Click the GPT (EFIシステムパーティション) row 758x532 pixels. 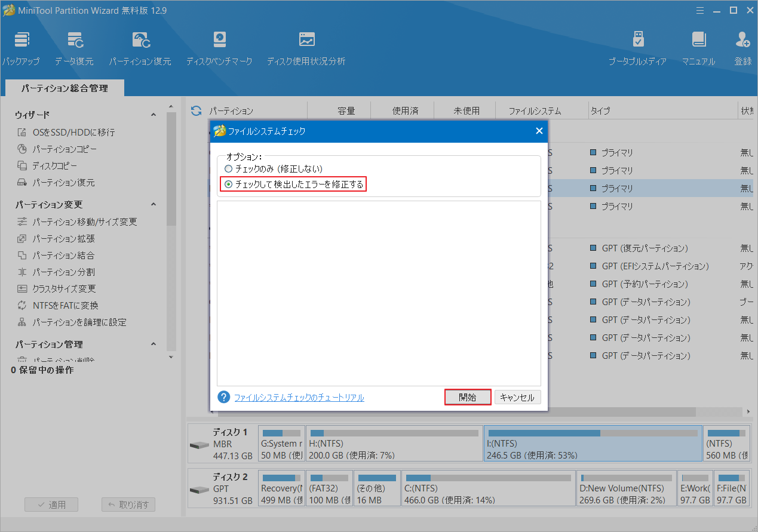pyautogui.click(x=655, y=266)
